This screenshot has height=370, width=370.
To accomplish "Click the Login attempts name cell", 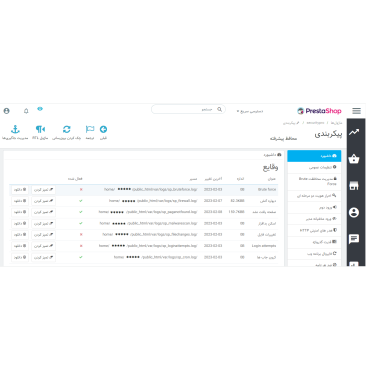I will click(x=264, y=246).
